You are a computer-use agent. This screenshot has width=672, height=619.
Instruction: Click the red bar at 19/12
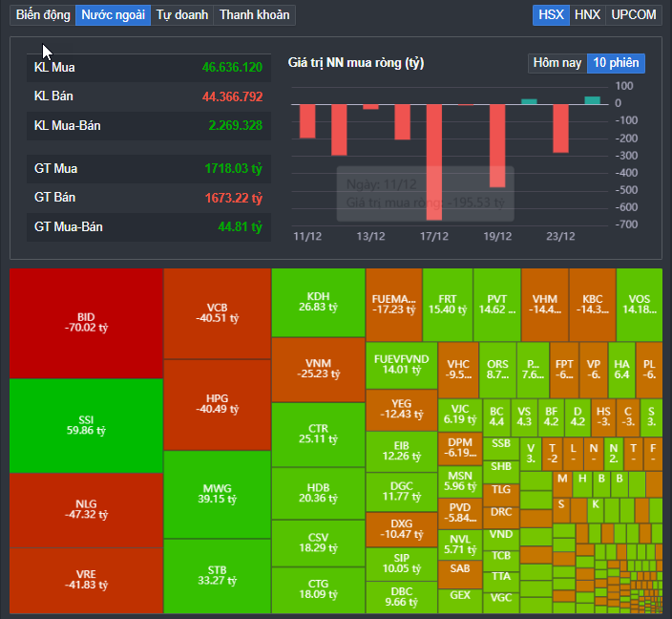coord(497,146)
